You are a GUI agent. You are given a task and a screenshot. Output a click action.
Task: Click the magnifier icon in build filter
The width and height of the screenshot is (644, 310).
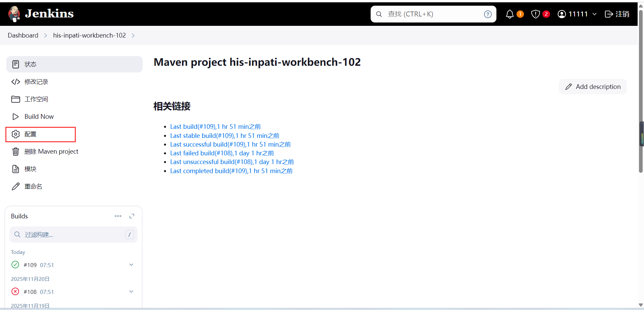coord(17,235)
